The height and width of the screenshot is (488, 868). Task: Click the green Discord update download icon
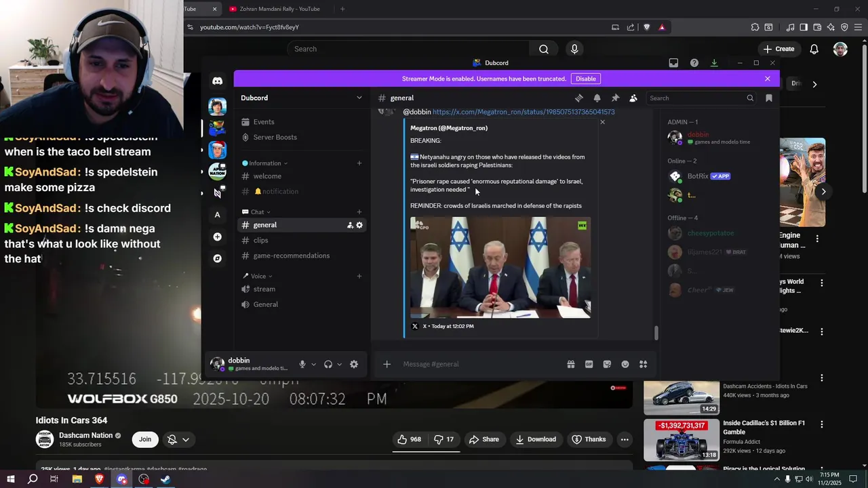tap(714, 63)
